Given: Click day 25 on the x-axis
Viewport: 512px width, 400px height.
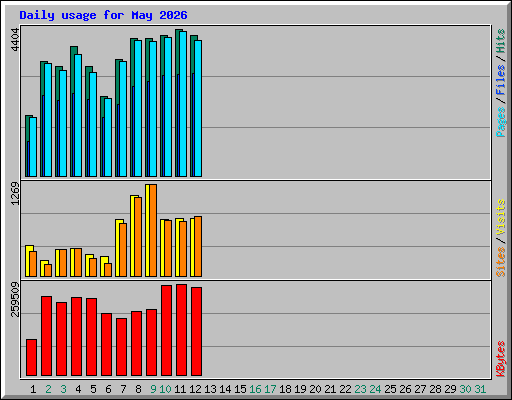Looking at the screenshot, I should [x=390, y=389].
